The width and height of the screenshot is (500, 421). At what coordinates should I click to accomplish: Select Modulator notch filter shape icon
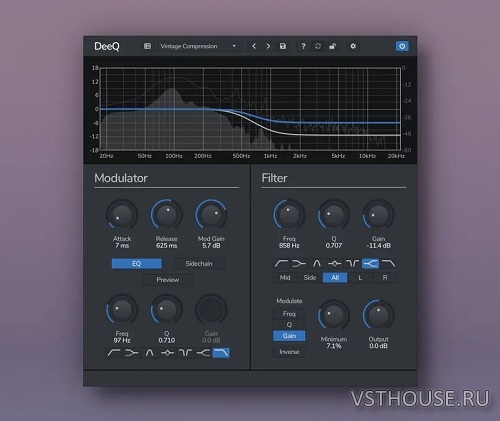tap(185, 353)
